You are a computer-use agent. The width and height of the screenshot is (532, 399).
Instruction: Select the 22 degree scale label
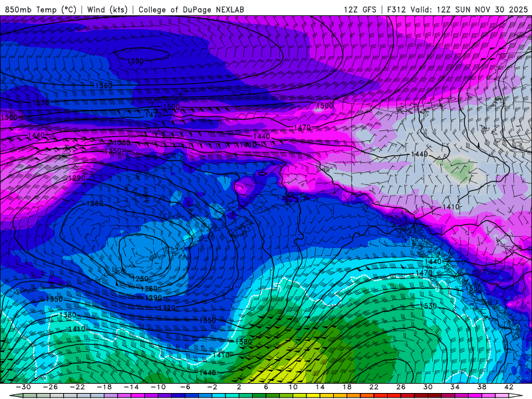point(374,387)
